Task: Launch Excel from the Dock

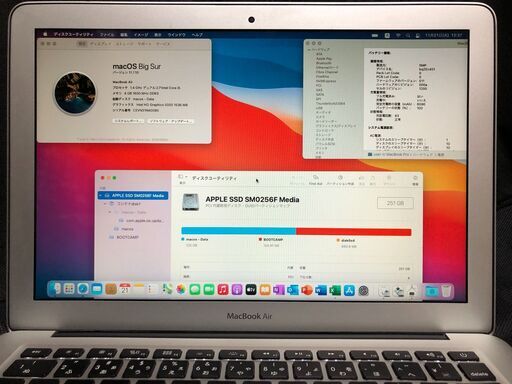Action: pyautogui.click(x=335, y=291)
